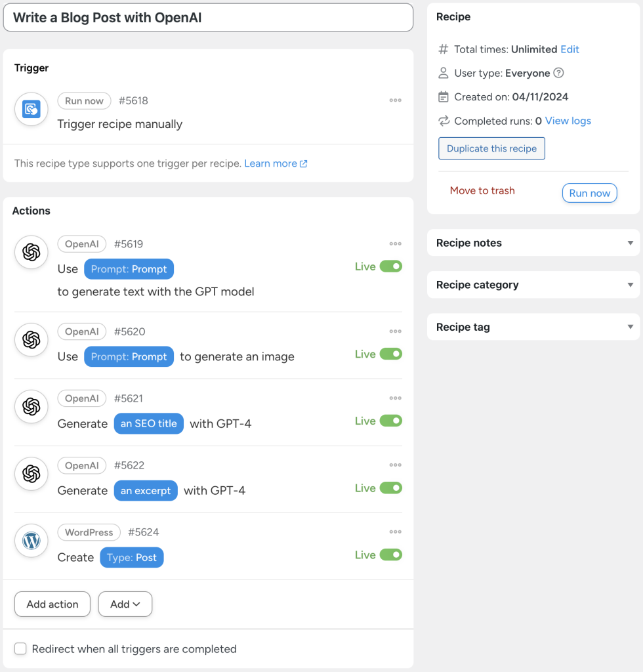Click the OpenAI icon on the excerpt action

tap(31, 474)
